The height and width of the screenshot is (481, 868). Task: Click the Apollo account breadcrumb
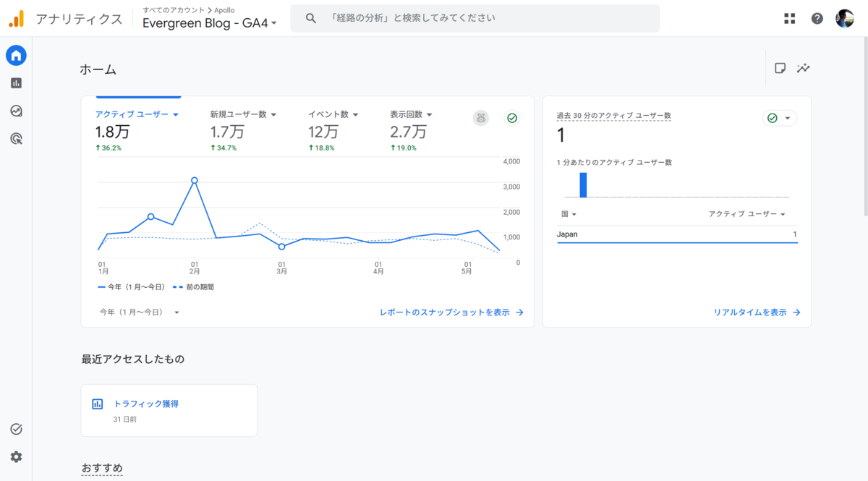[225, 10]
